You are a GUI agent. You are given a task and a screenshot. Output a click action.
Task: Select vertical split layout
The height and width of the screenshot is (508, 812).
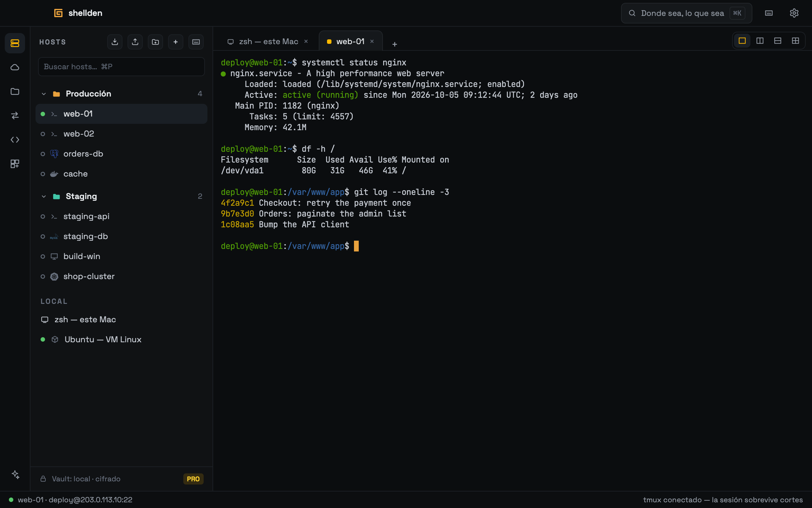click(x=760, y=41)
